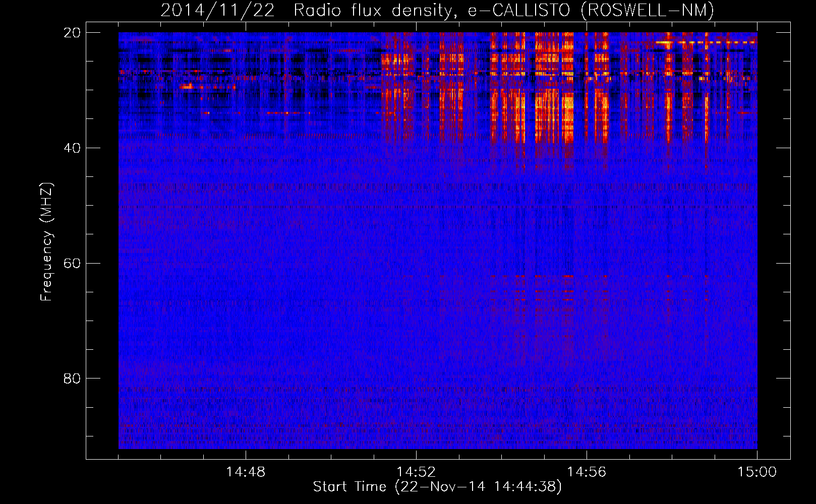Click the '14:52' time tick label
The width and height of the screenshot is (816, 504).
[x=416, y=472]
